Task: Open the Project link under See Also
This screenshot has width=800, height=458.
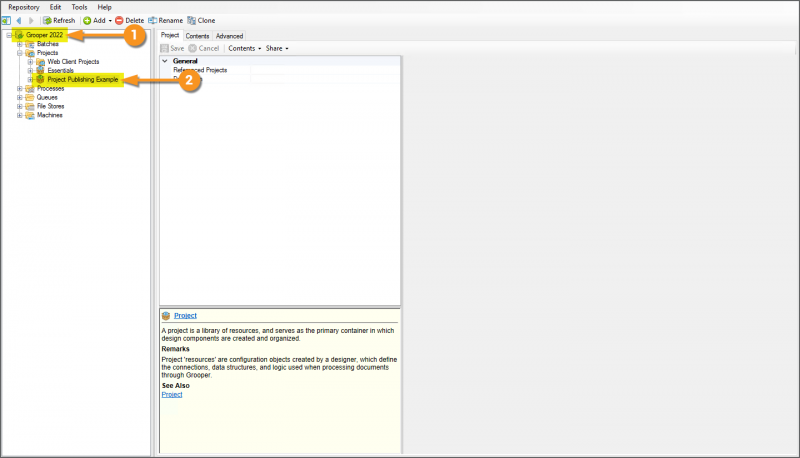Action: 172,395
